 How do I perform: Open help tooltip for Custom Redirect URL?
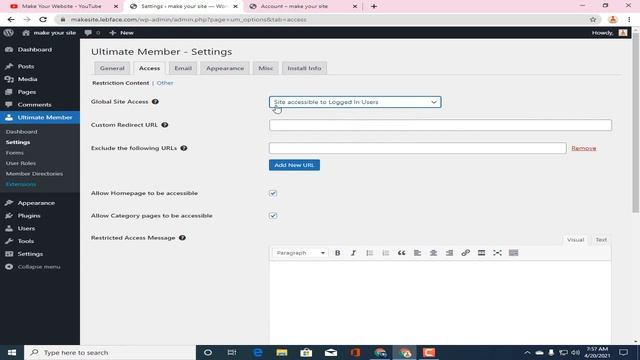pos(164,125)
